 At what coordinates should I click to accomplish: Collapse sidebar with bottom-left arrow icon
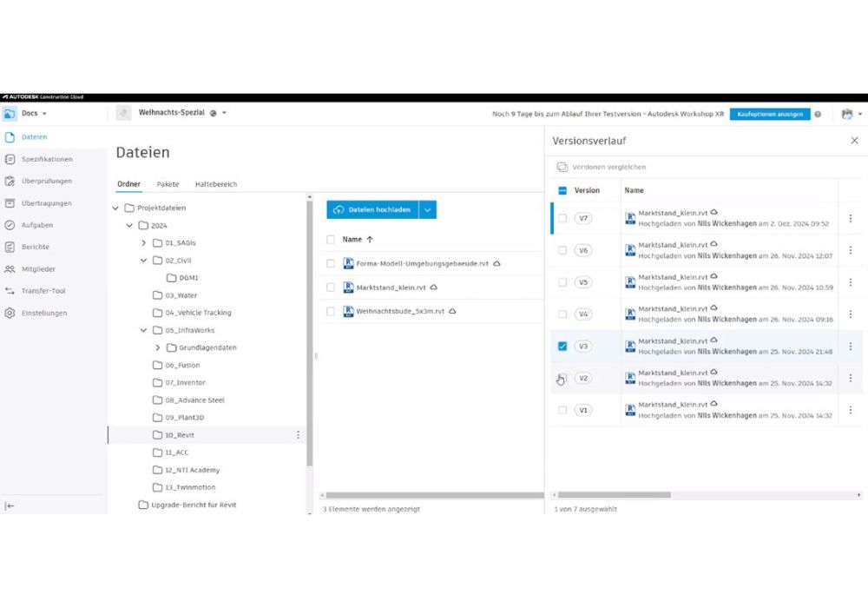[x=10, y=506]
